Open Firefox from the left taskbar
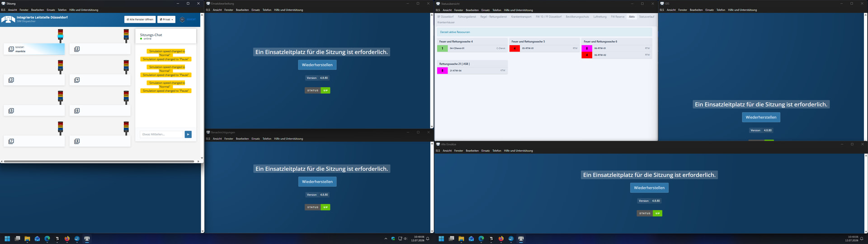 [67, 239]
